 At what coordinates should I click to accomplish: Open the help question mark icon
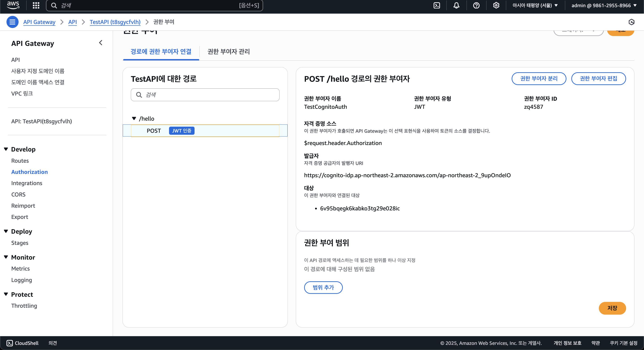[x=476, y=5]
